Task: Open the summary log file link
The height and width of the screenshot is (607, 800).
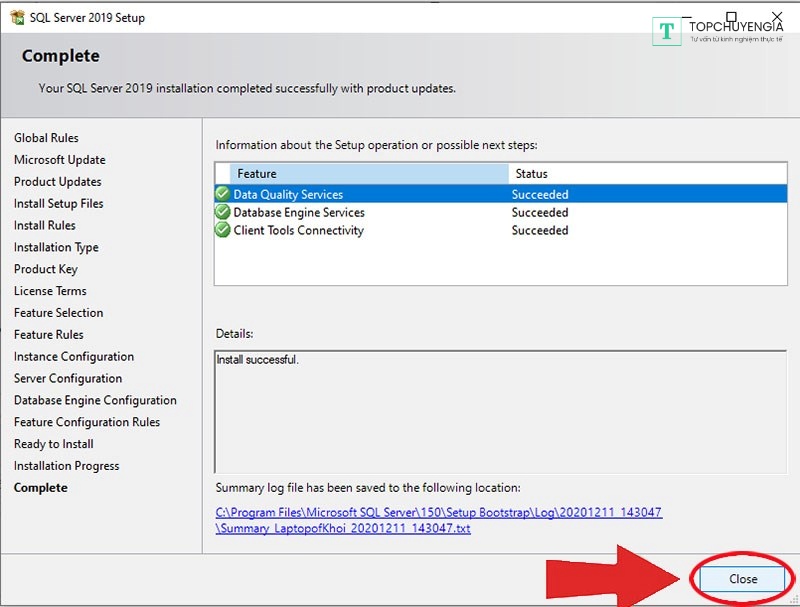Action: click(439, 520)
